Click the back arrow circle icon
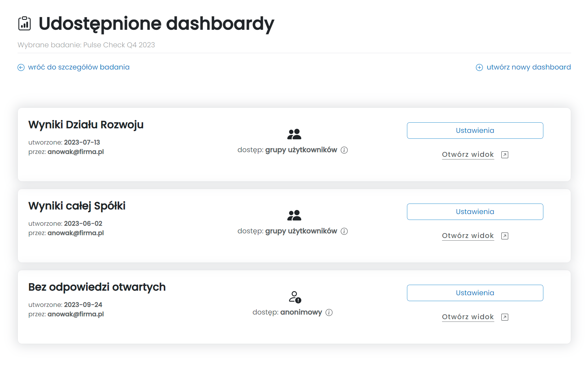Image resolution: width=588 pixels, height=370 pixels. click(21, 67)
